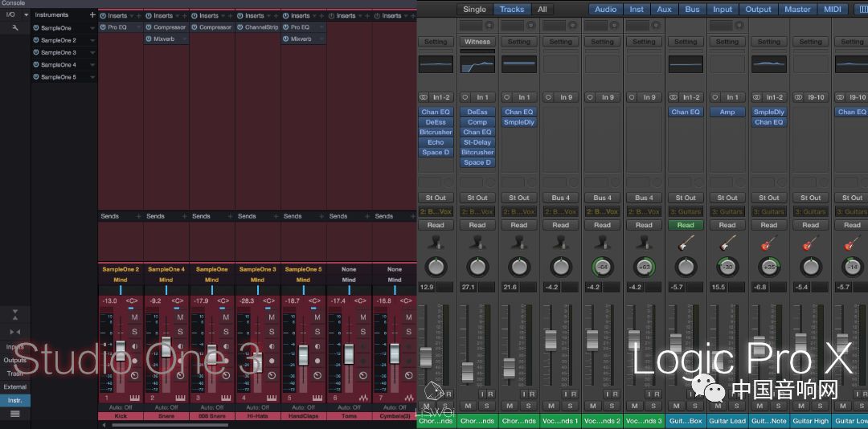
Task: Click the monitor half-circle icon on the Snare channel
Action: coord(180,346)
